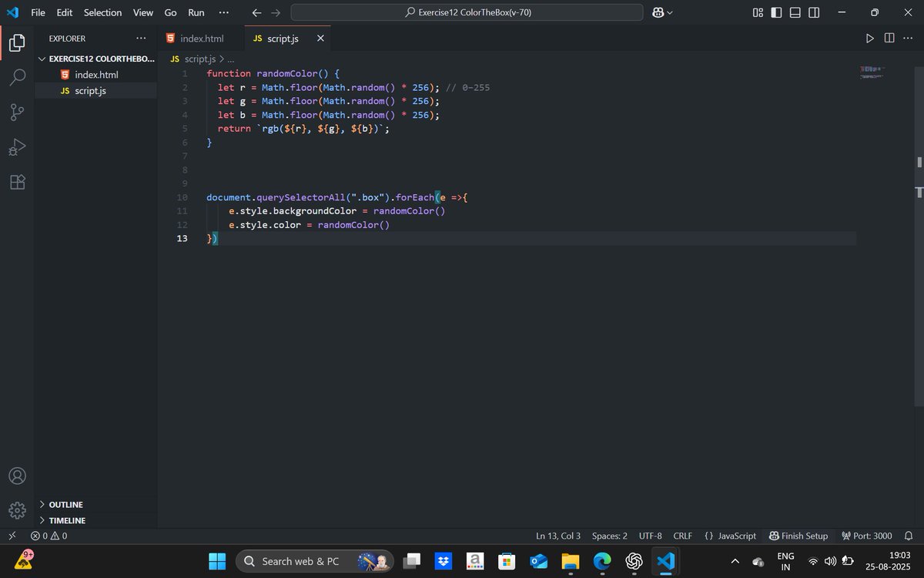Screen dimensions: 924x578
Task: Open Microsoft Store in the taskbar
Action: (506, 561)
